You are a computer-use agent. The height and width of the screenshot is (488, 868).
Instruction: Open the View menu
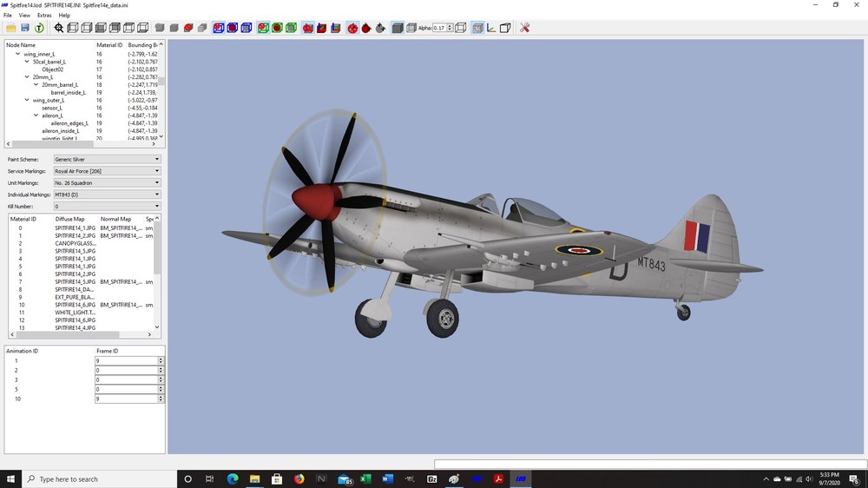coord(24,16)
